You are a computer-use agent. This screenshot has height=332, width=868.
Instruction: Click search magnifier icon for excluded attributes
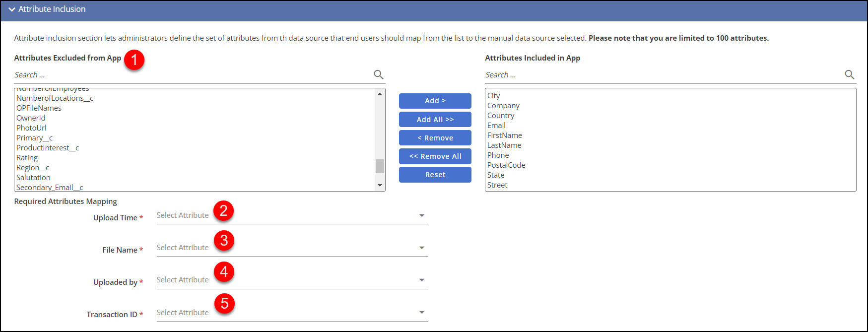pos(378,75)
